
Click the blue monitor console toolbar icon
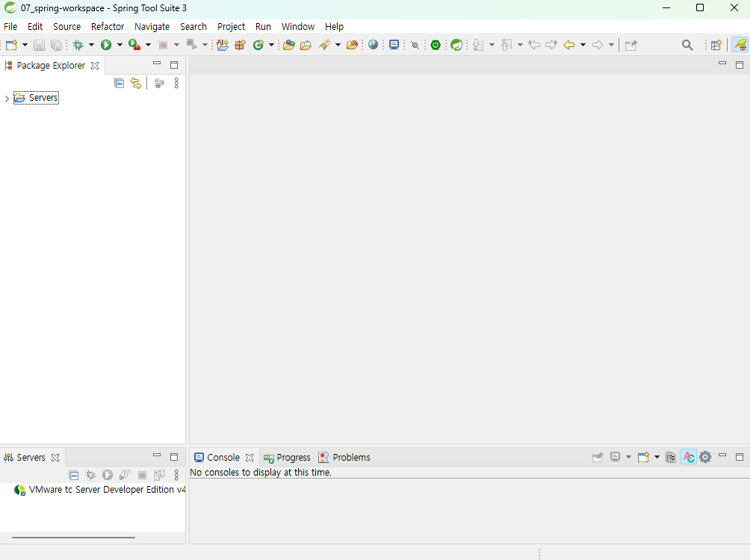point(394,45)
